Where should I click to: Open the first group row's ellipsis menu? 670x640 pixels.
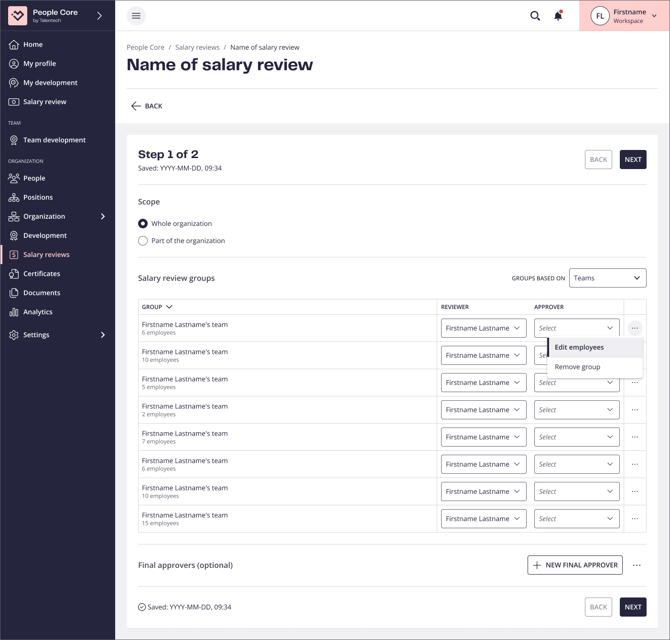(x=635, y=328)
